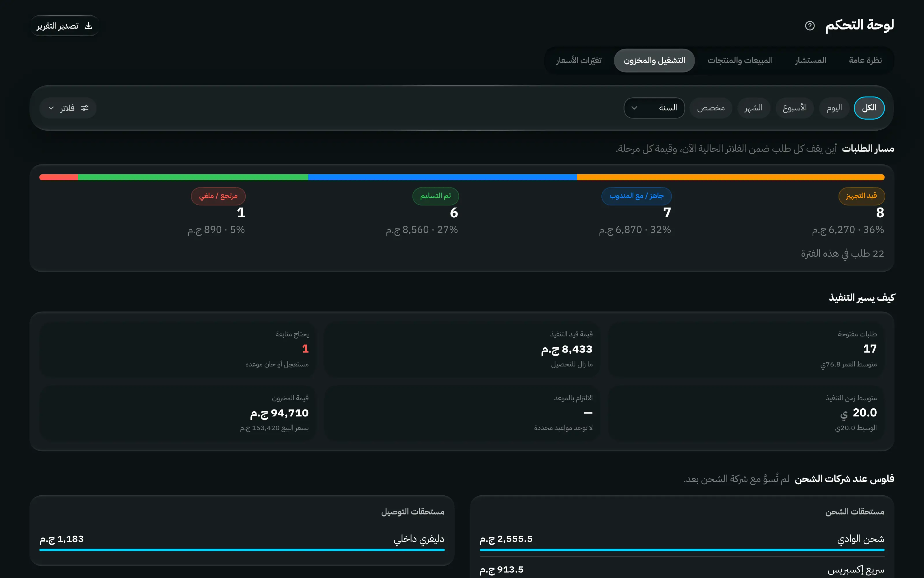This screenshot has height=578, width=924.
Task: Export the report with تصدير التقرير
Action: [64, 26]
